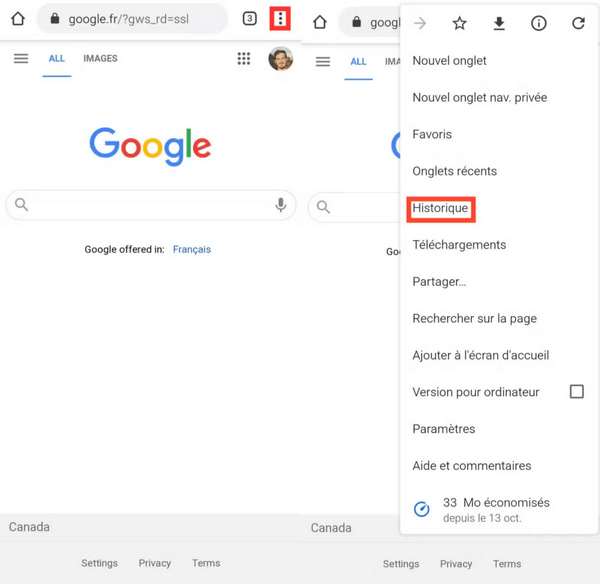Image resolution: width=600 pixels, height=584 pixels.
Task: Tap the three-dot Chrome menu button
Action: coord(281,19)
